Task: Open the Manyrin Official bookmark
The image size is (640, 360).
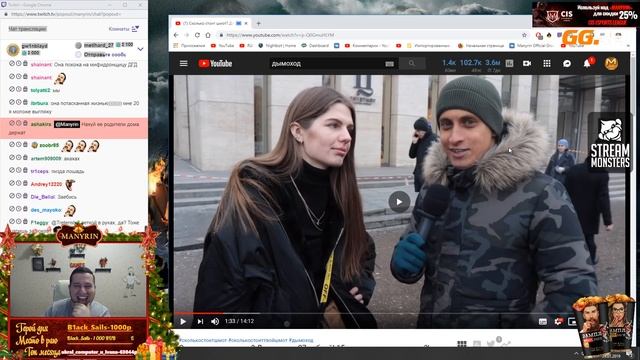Action: point(531,46)
